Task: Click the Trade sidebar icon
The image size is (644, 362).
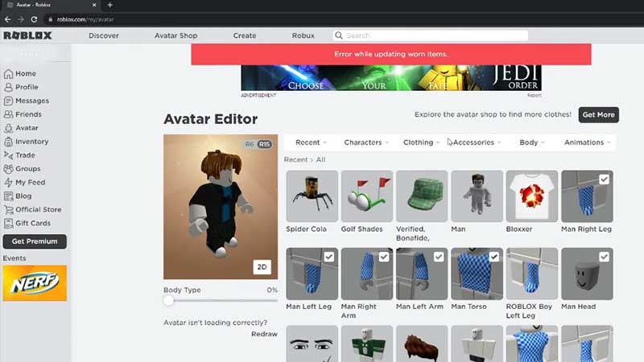Action: click(x=8, y=155)
